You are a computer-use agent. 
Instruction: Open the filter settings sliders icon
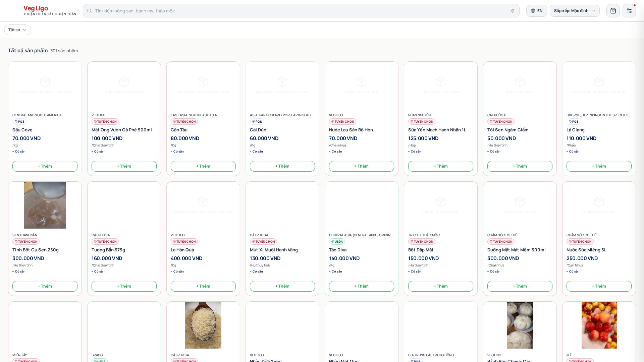[629, 11]
